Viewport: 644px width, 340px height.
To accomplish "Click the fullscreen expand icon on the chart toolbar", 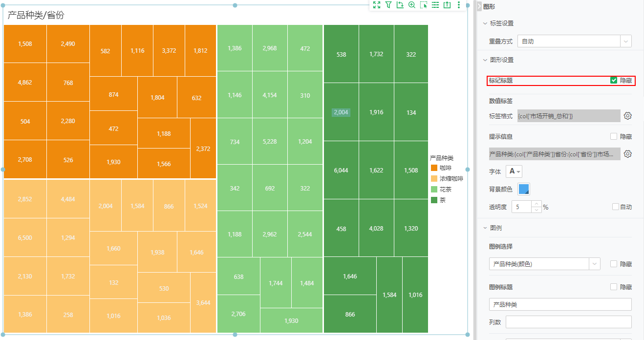I will (377, 5).
